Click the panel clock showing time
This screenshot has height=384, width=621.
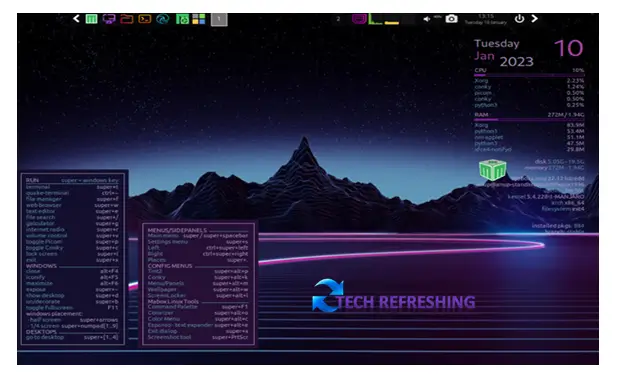[486, 19]
